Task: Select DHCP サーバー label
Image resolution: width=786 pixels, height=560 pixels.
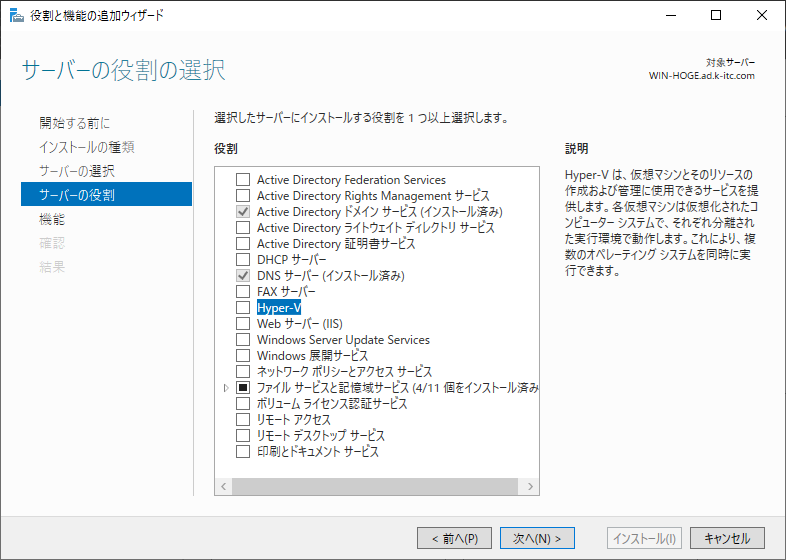Action: point(291,260)
